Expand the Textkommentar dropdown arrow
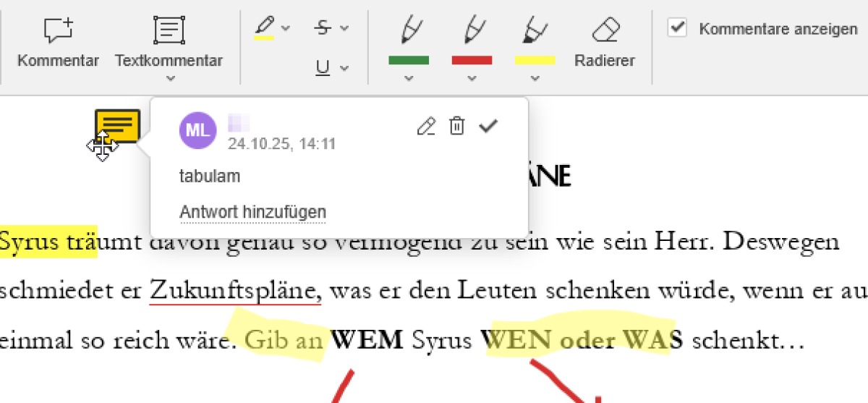Viewport: 868px width, 403px height. pos(169,78)
